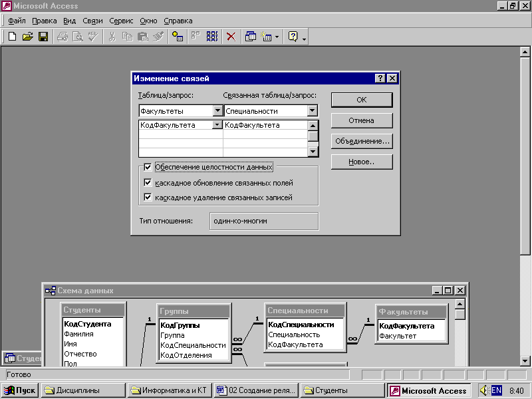Click the question mark help button in dialog title
This screenshot has width=532, height=399.
(x=380, y=78)
